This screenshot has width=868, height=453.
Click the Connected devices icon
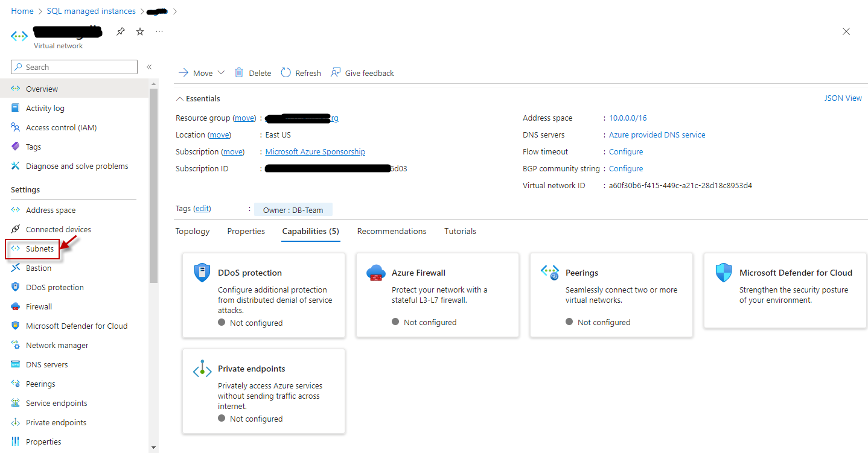[x=16, y=229]
